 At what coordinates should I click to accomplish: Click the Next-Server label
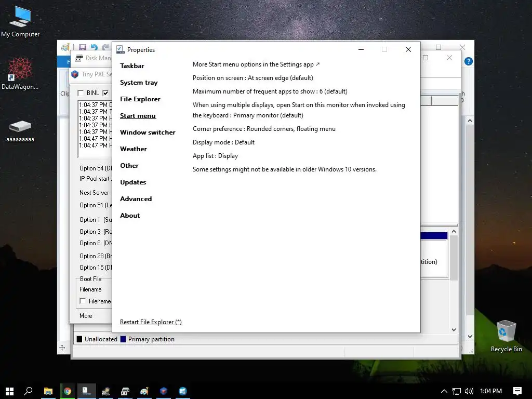[95, 193]
